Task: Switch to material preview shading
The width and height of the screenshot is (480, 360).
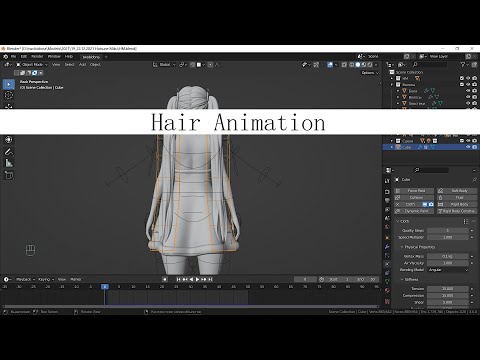Action: (364, 65)
